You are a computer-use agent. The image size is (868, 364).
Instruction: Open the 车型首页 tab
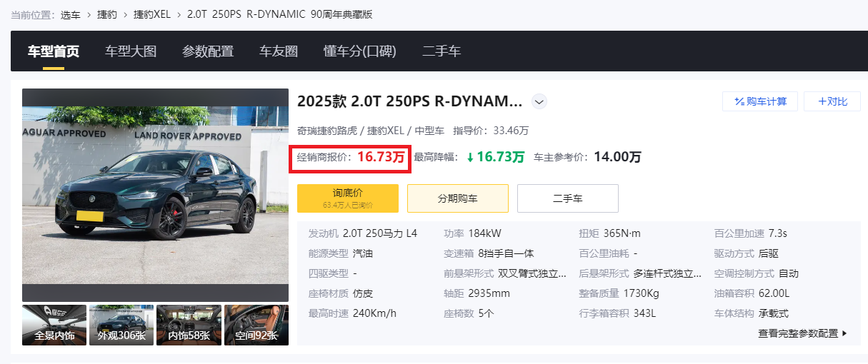[54, 51]
